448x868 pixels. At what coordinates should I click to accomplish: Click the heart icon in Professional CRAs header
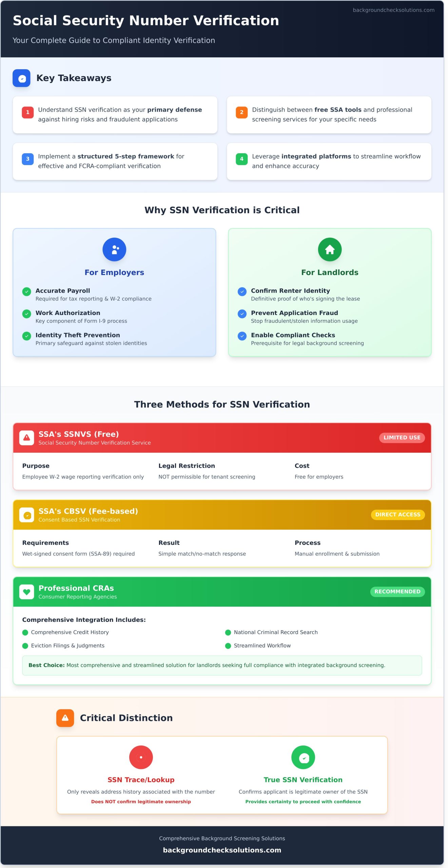pos(26,592)
